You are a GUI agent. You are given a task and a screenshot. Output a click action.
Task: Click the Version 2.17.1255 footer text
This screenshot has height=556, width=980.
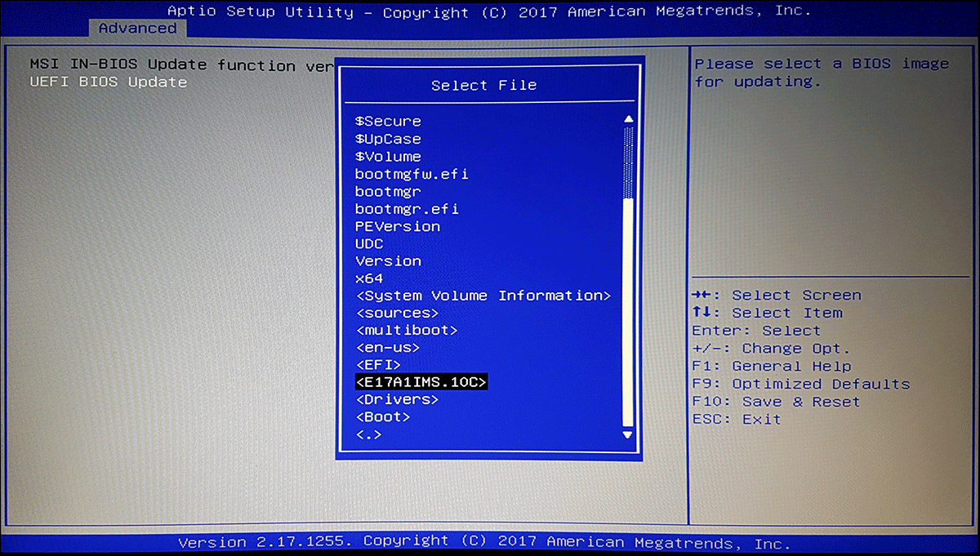pos(484,542)
